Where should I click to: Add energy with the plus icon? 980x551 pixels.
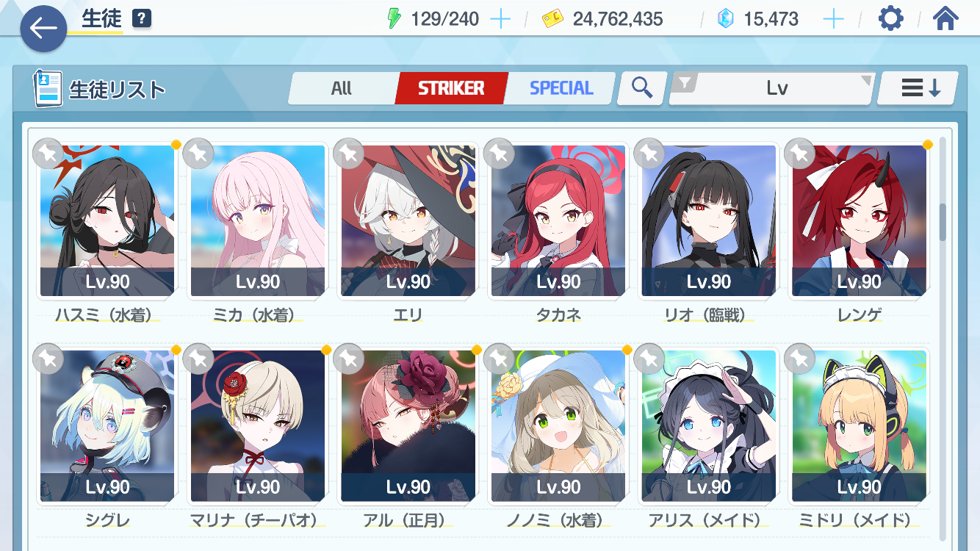coord(500,19)
